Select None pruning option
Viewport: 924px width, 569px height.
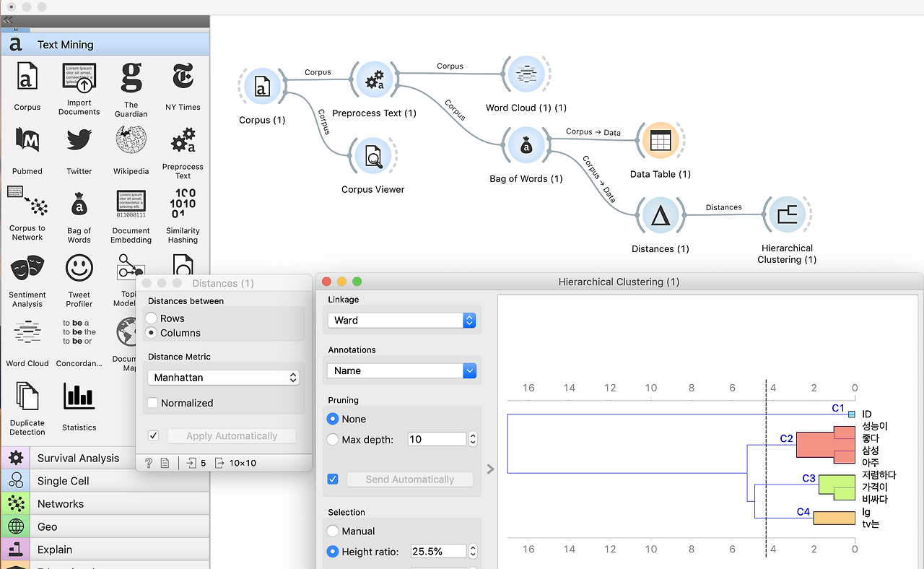[333, 419]
